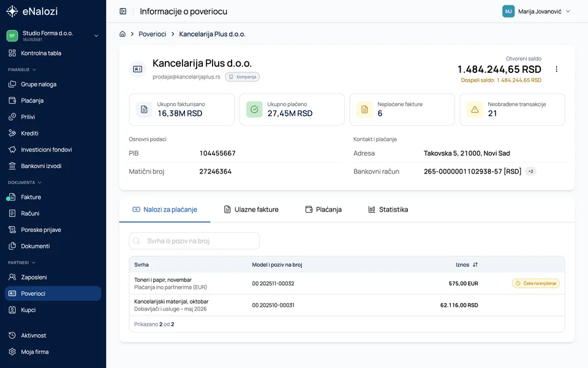Open Kontrolna tabla from the sidebar

[x=53, y=53]
